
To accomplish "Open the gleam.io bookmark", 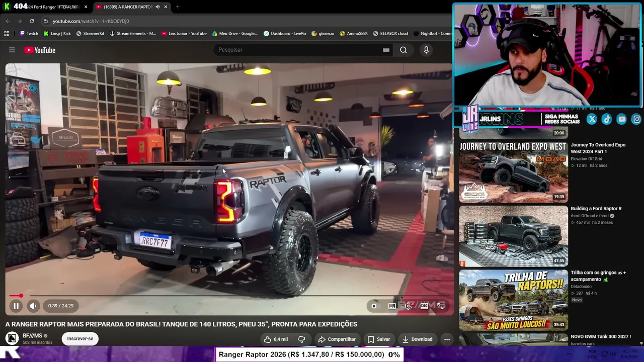I will [323, 34].
